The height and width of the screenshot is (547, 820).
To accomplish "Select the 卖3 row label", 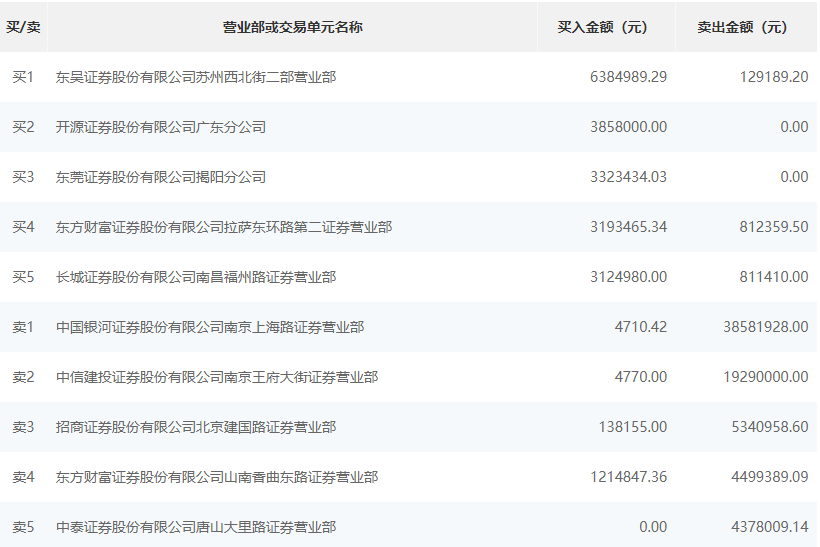I will [23, 427].
